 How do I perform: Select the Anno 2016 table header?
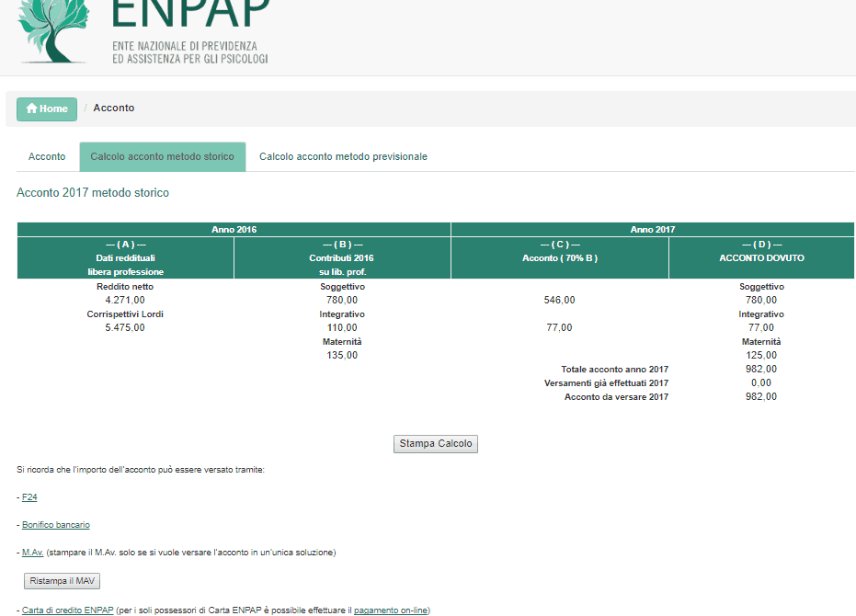point(234,229)
